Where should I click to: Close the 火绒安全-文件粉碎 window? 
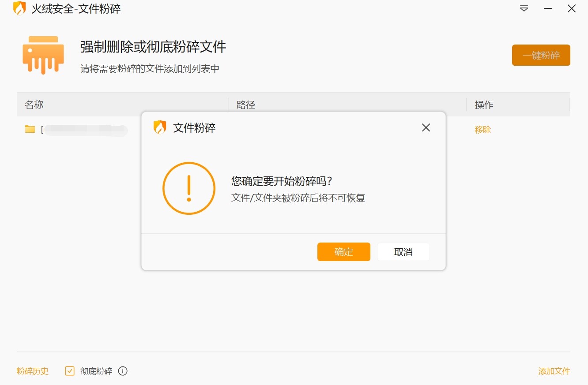pos(572,8)
